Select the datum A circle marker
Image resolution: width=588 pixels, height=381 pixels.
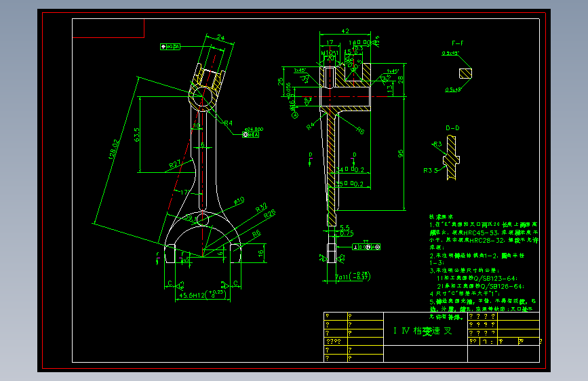[295, 115]
